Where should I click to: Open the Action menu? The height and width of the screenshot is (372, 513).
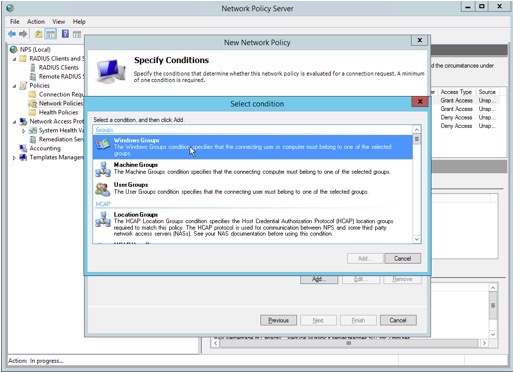click(x=36, y=22)
